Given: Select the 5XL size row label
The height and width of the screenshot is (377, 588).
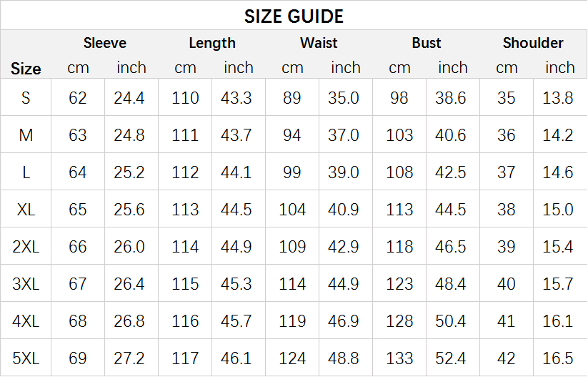Looking at the screenshot, I should point(26,358).
